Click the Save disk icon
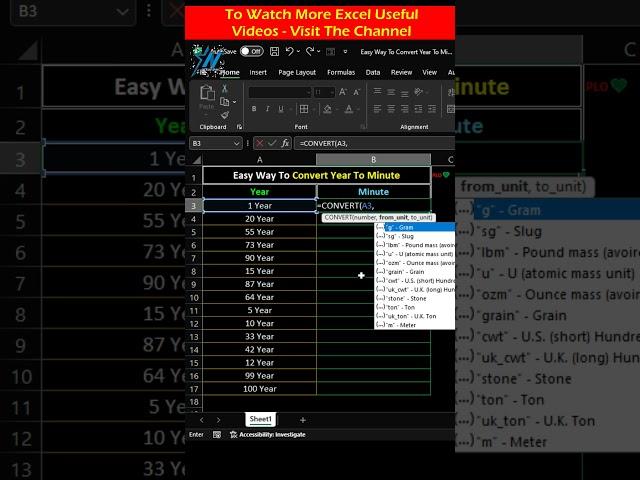Screen dimensions: 640x480 coord(274,51)
